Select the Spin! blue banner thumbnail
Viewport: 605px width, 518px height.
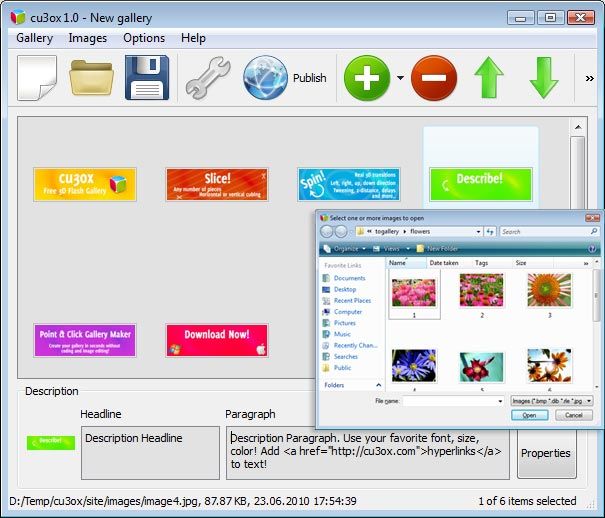point(349,184)
